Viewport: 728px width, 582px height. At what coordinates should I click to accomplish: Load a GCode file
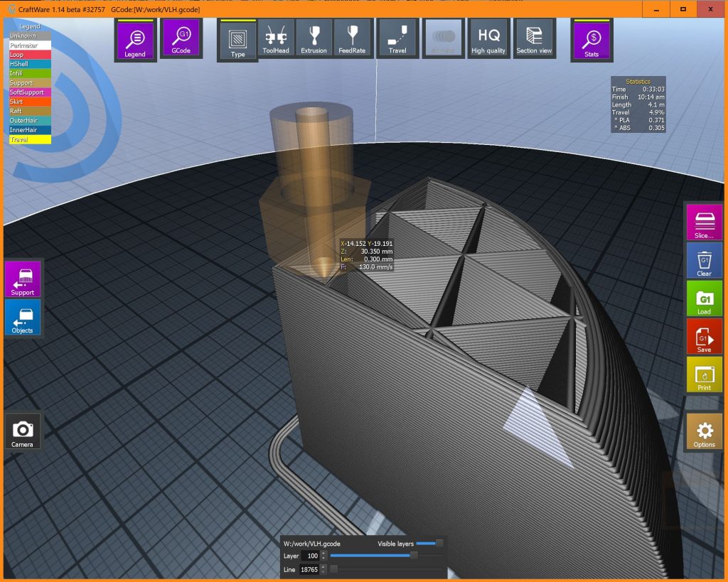point(704,298)
